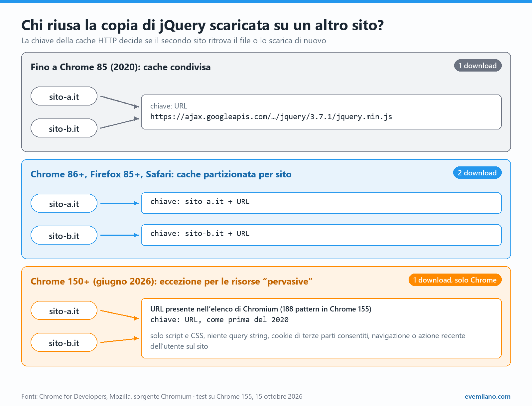Select sito-a.it pill in the Chrome 150+ panel
This screenshot has height=406, width=532.
64,310
